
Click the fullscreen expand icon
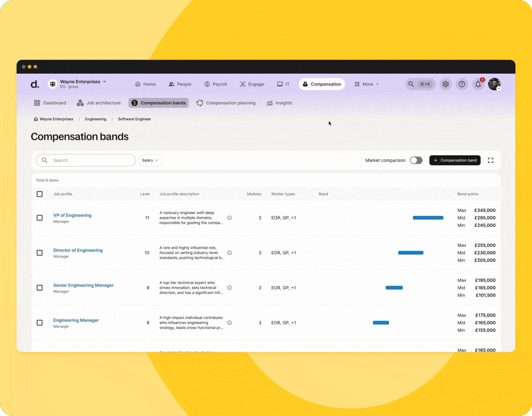coord(490,160)
